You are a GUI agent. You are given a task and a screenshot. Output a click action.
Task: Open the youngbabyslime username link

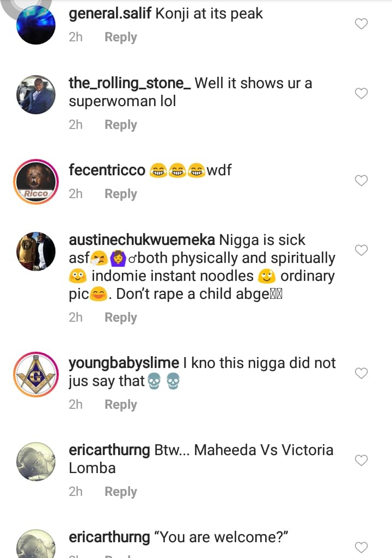point(124,363)
